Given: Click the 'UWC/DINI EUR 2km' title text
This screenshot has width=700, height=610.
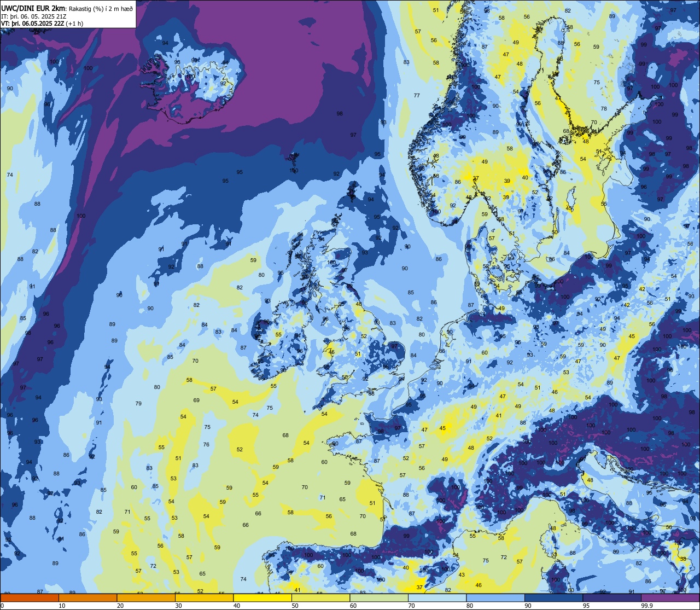Looking at the screenshot, I should pyautogui.click(x=33, y=8).
